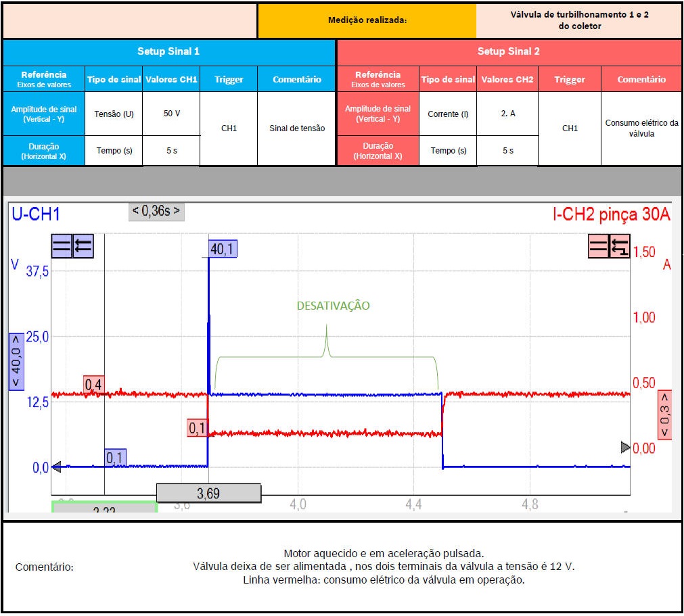Open the < 0,36s > time delta selector
The width and height of the screenshot is (684, 616).
click(x=156, y=211)
